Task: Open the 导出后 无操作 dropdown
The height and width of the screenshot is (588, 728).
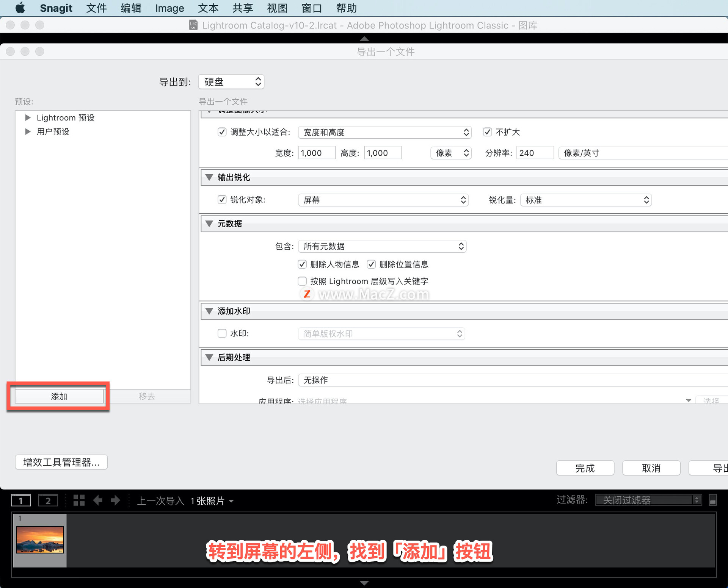Action: pyautogui.click(x=513, y=380)
